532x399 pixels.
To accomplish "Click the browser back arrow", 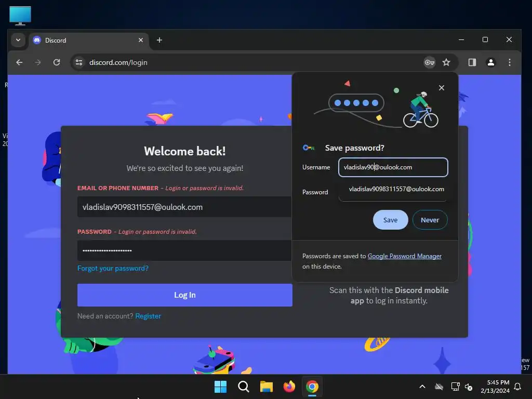I will 19,62.
